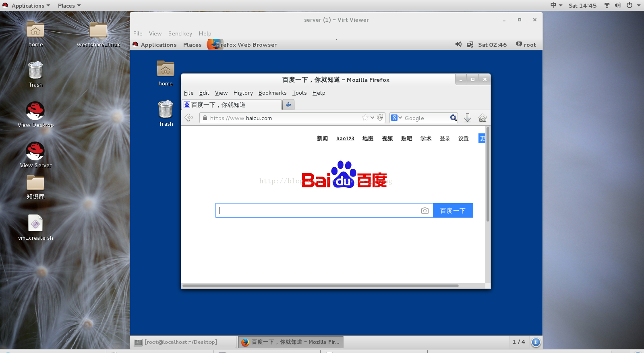Click the guest network connection icon
The width and height of the screenshot is (644, 353).
click(x=470, y=44)
